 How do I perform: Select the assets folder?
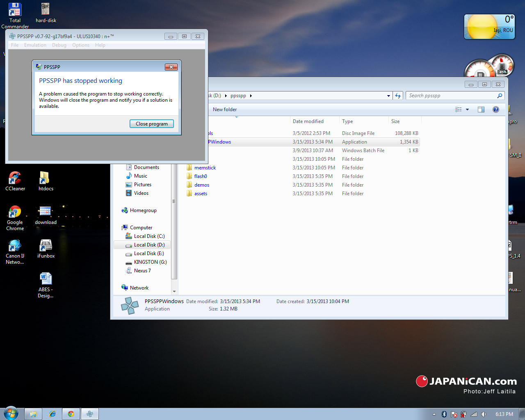tap(201, 194)
